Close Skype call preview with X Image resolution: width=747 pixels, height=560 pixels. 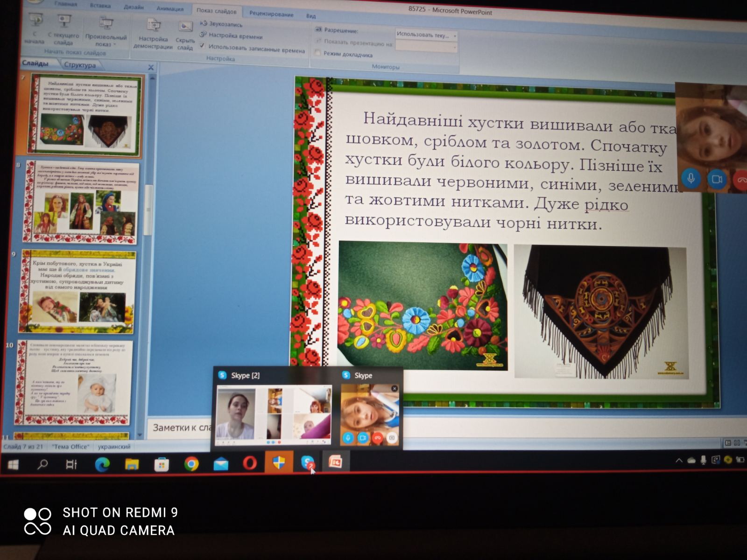(395, 388)
